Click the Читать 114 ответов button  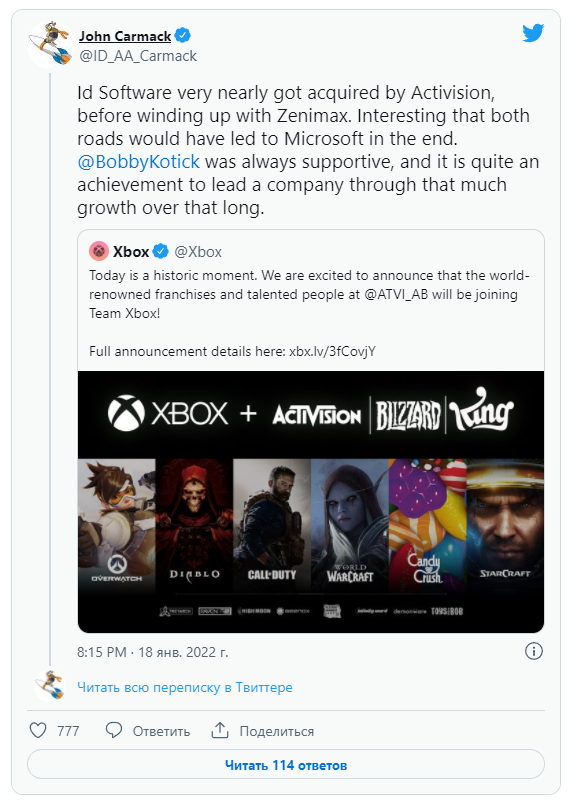(x=286, y=765)
